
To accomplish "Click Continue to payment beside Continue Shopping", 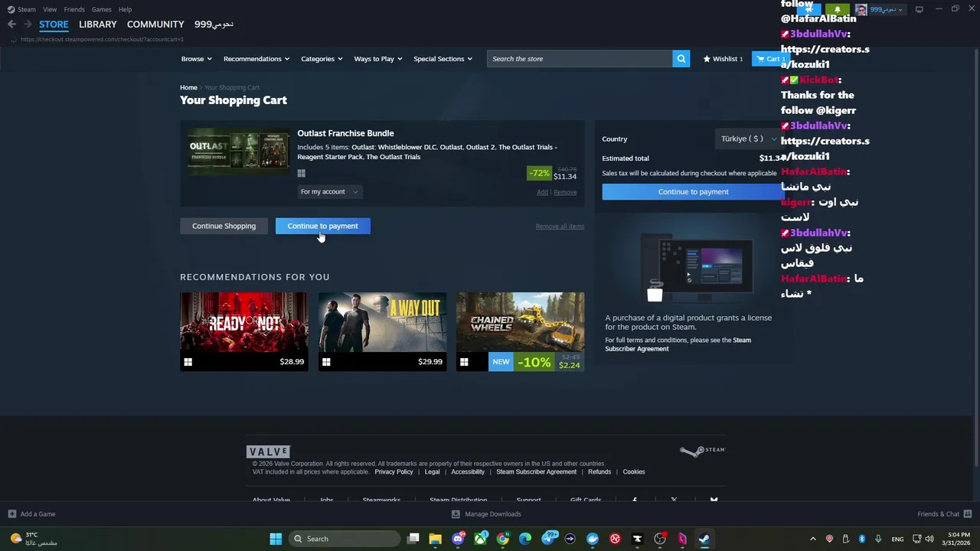I will pyautogui.click(x=322, y=226).
